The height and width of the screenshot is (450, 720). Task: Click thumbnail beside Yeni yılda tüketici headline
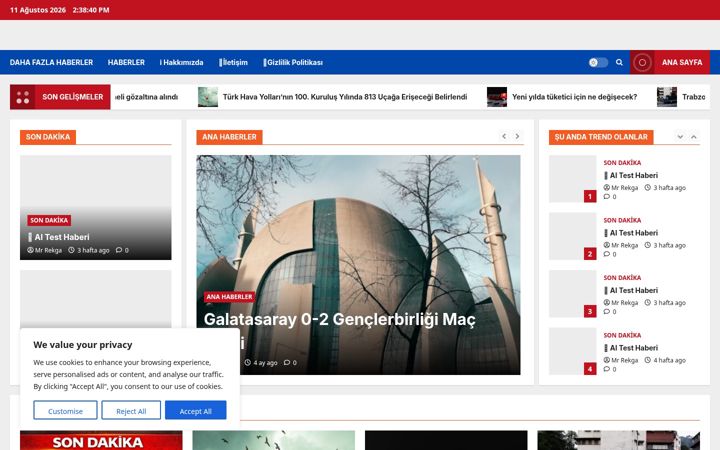[497, 97]
